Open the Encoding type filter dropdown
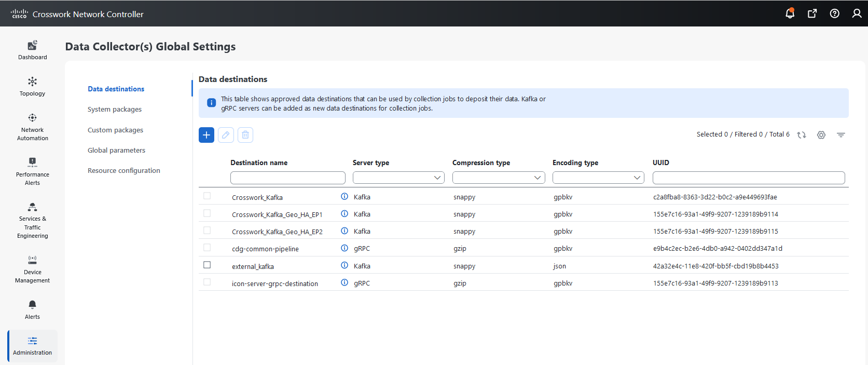868x365 pixels. (598, 178)
